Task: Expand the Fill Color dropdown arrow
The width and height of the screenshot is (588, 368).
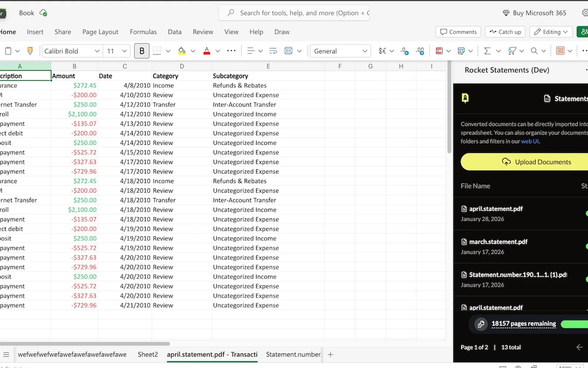Action: click(193, 51)
